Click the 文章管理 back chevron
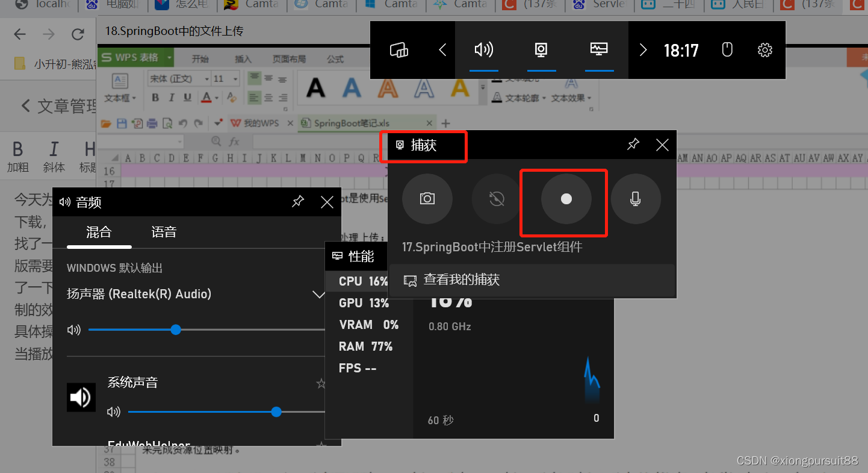 click(25, 106)
